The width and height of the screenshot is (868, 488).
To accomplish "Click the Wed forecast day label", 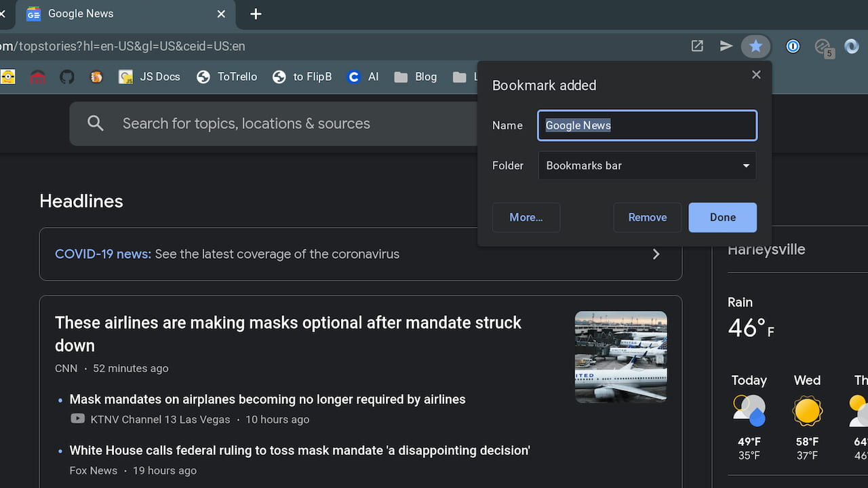I will tap(807, 380).
